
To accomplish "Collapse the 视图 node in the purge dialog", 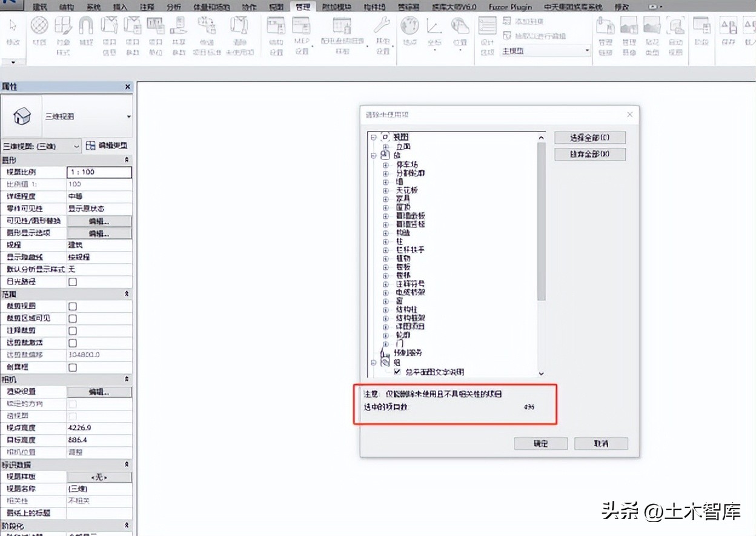I will 374,137.
